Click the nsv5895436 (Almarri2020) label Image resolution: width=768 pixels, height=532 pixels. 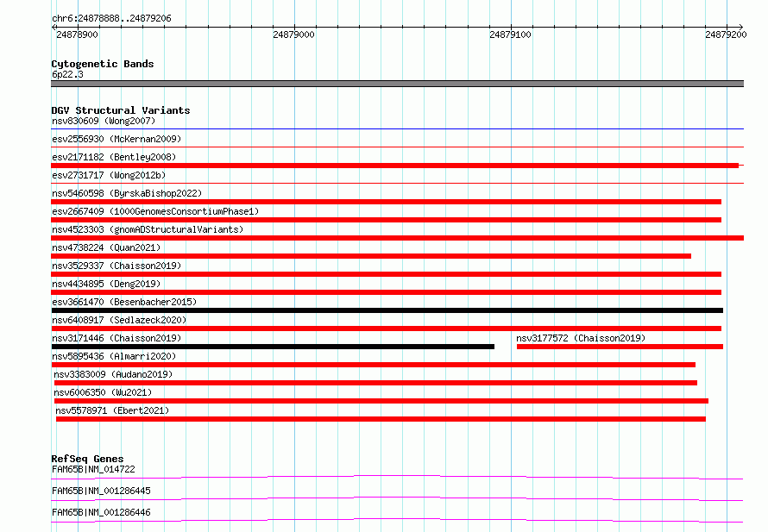tap(114, 356)
